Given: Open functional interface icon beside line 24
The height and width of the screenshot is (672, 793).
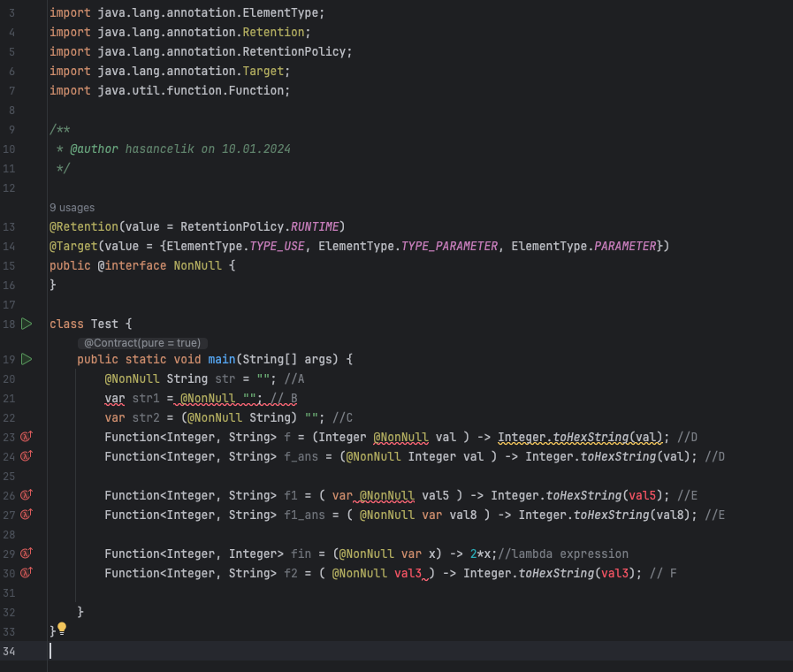Looking at the screenshot, I should coord(27,456).
